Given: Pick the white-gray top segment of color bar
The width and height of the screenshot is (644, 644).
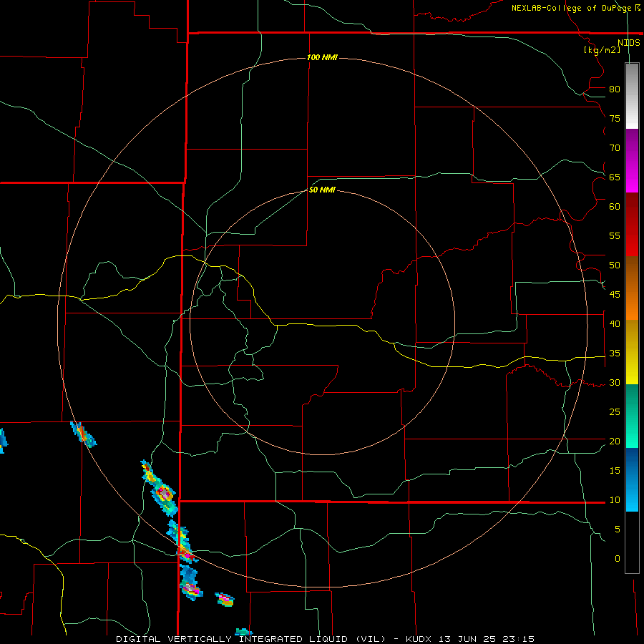Looking at the screenshot, I should [632, 96].
